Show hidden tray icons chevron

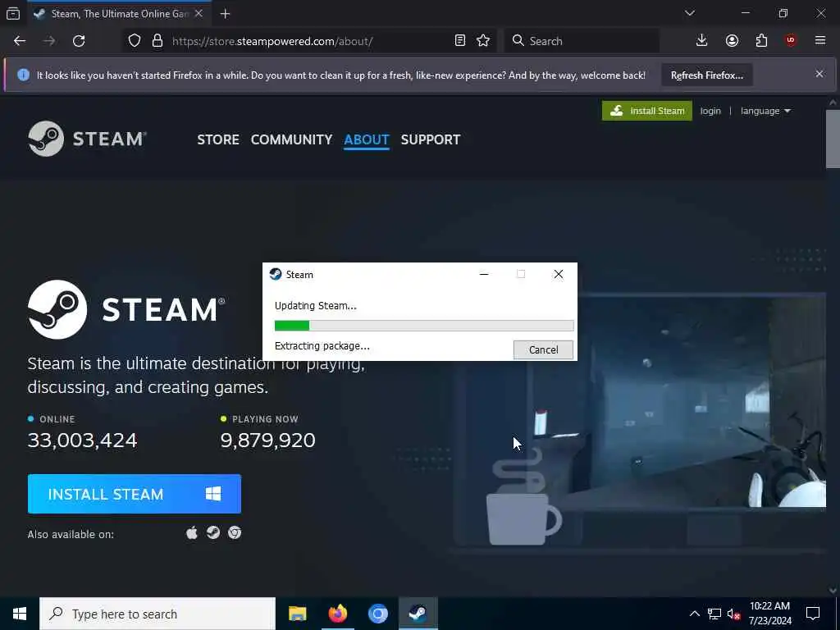(694, 614)
